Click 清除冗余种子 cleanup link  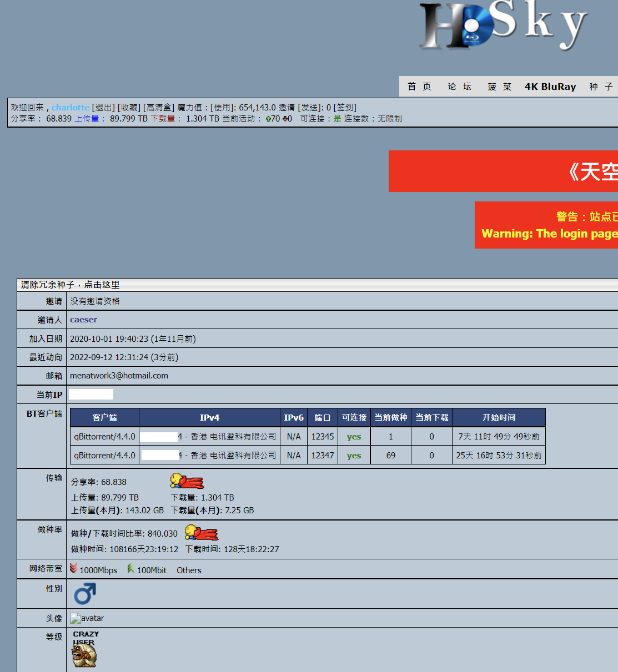[71, 285]
